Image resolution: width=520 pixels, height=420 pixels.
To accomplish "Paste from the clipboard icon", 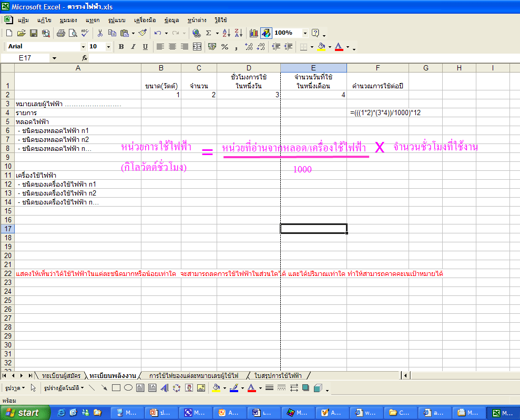I will pos(125,33).
